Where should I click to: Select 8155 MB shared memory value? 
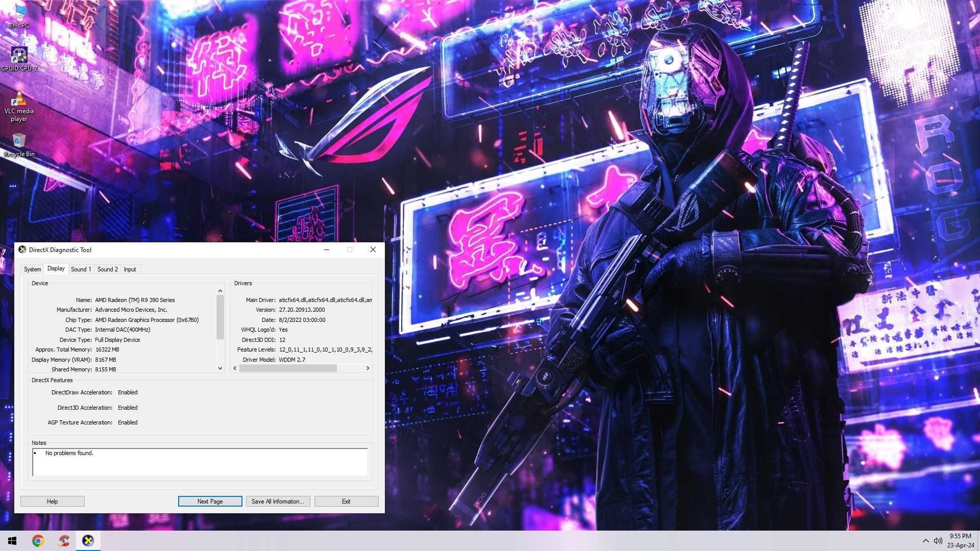click(106, 369)
